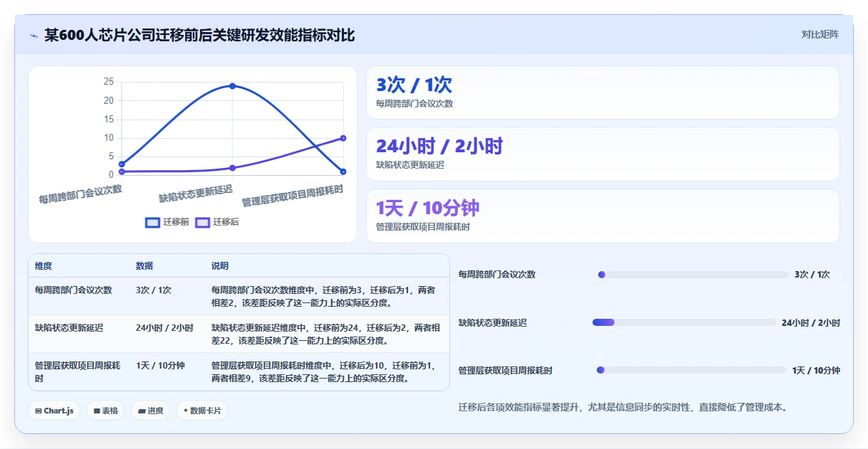Screen dimensions: 868x449
Task: Click the 3次 / 1次 progress value label
Action: pyautogui.click(x=812, y=275)
